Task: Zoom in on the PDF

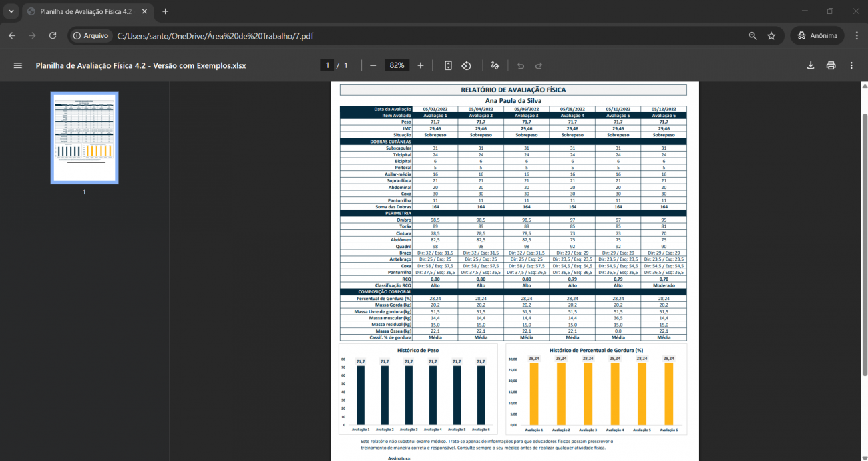Action: (x=421, y=65)
